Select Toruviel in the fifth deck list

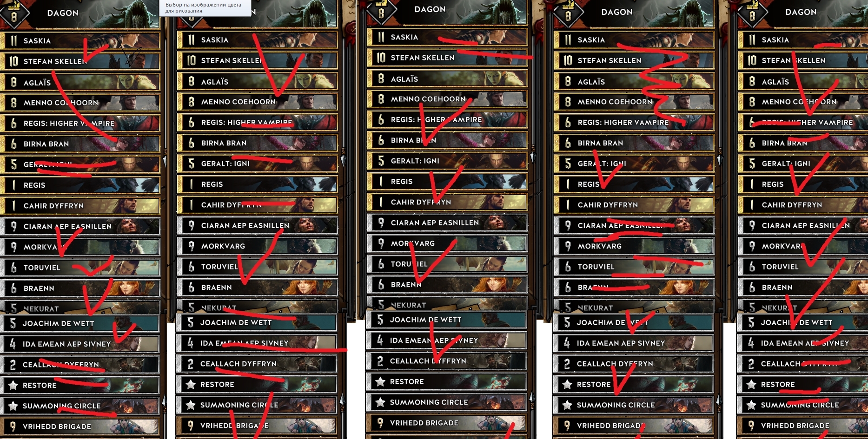pyautogui.click(x=803, y=267)
